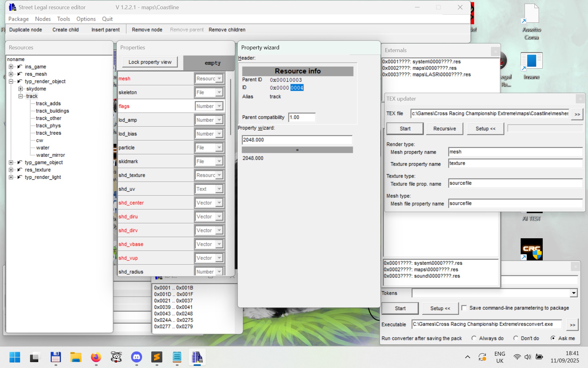Viewport: 588px width, 368px height.
Task: Expand the res_texture tree node
Action: tap(11, 170)
